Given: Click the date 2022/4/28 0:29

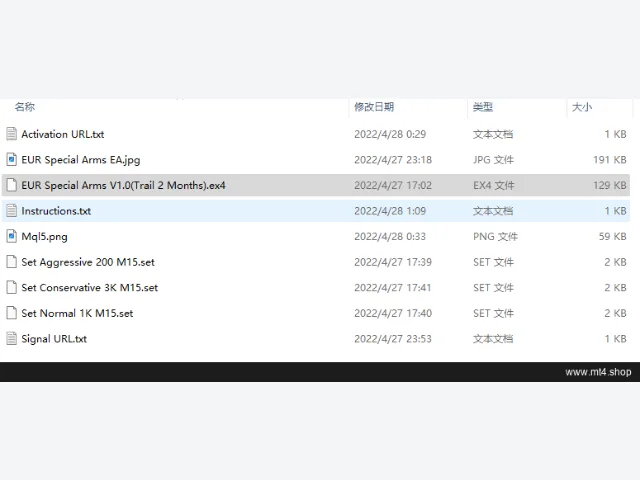Looking at the screenshot, I should (390, 134).
